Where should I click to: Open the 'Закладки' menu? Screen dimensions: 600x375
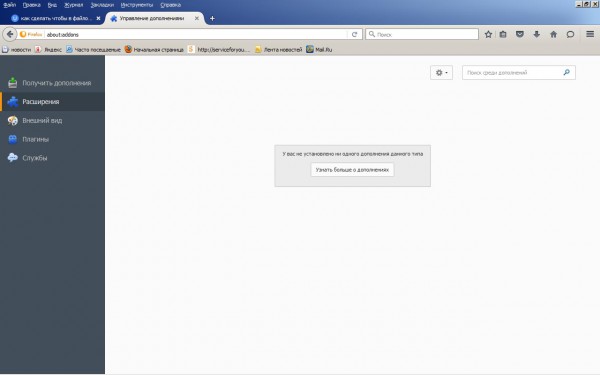[x=102, y=5]
